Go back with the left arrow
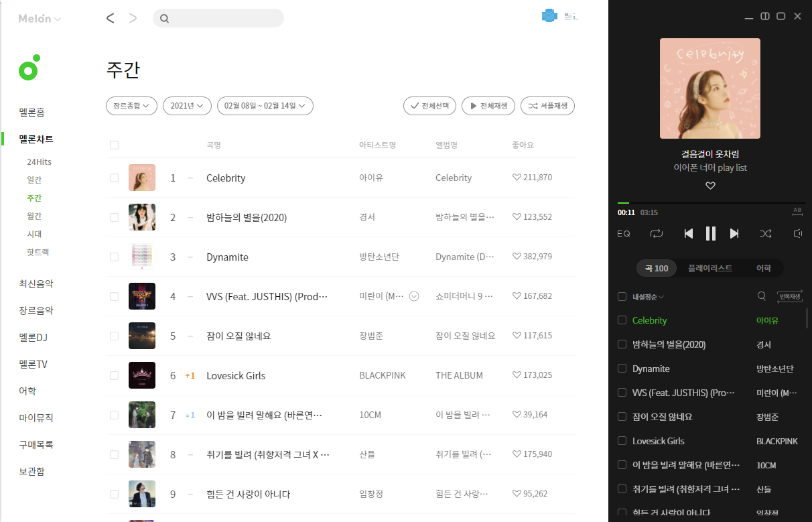This screenshot has height=522, width=812. 111,18
